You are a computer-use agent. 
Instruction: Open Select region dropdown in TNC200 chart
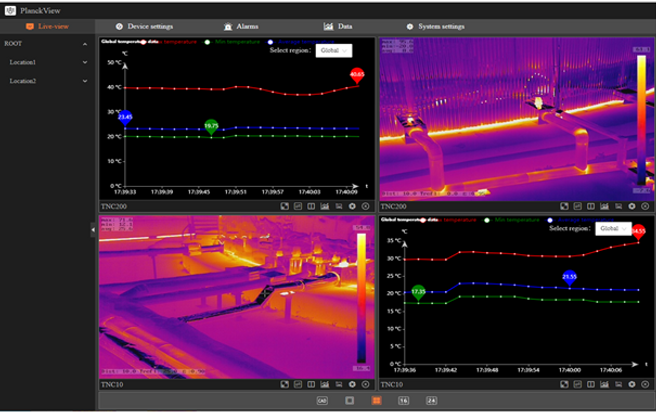(x=334, y=49)
